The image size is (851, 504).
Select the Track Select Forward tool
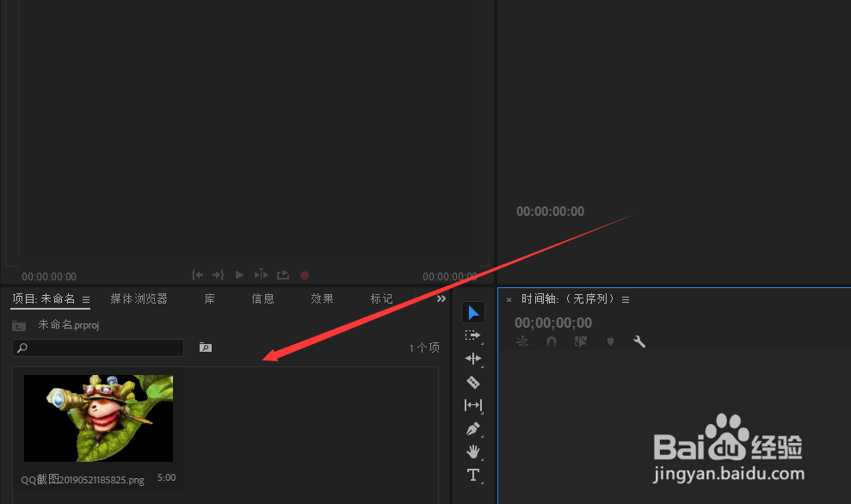[x=472, y=335]
